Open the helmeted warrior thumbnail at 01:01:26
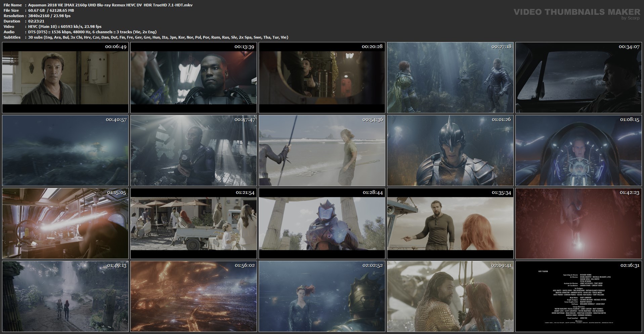 [450, 151]
